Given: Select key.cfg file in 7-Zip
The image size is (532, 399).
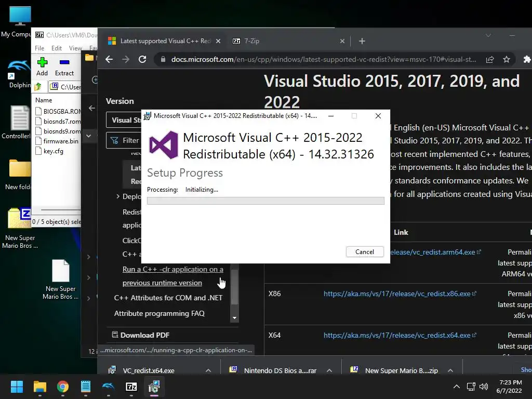Looking at the screenshot, I should [49, 151].
